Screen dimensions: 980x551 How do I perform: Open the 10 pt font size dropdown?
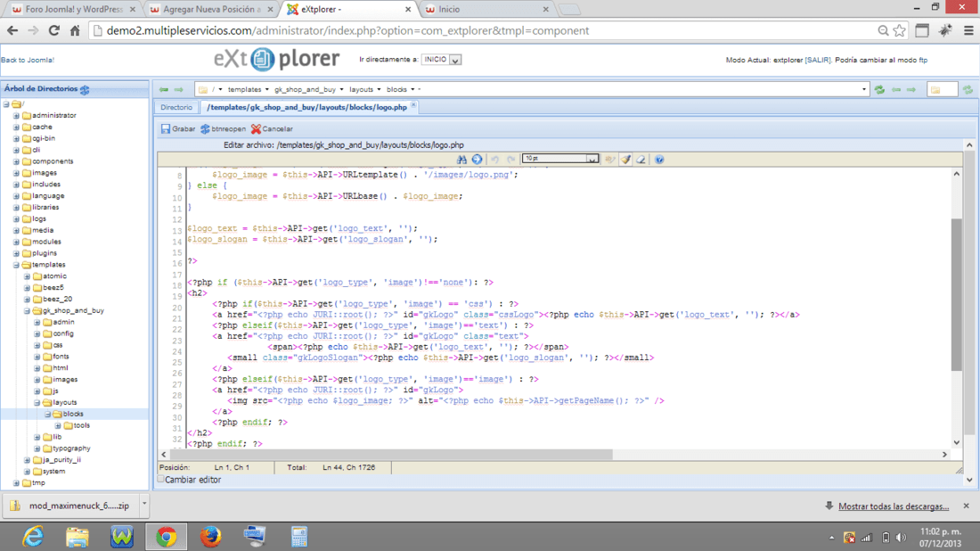click(560, 159)
